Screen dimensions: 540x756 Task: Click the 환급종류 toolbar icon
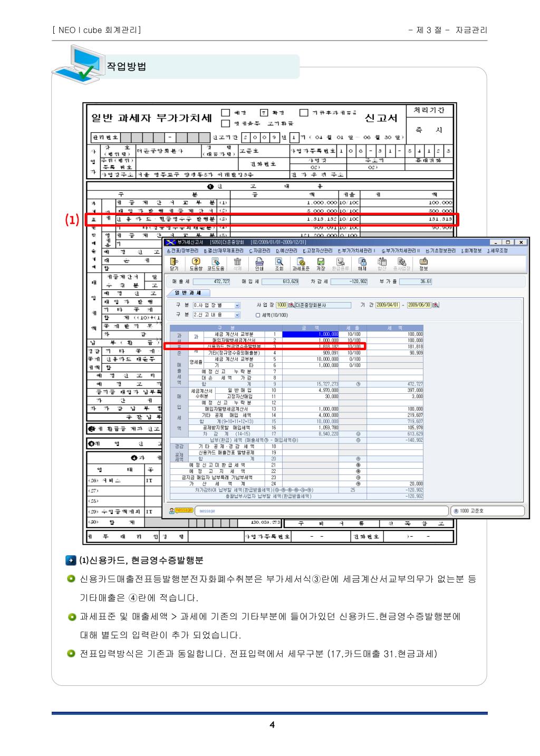(341, 264)
